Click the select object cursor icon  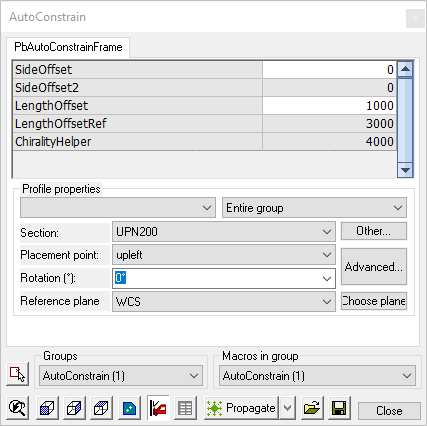click(x=17, y=374)
